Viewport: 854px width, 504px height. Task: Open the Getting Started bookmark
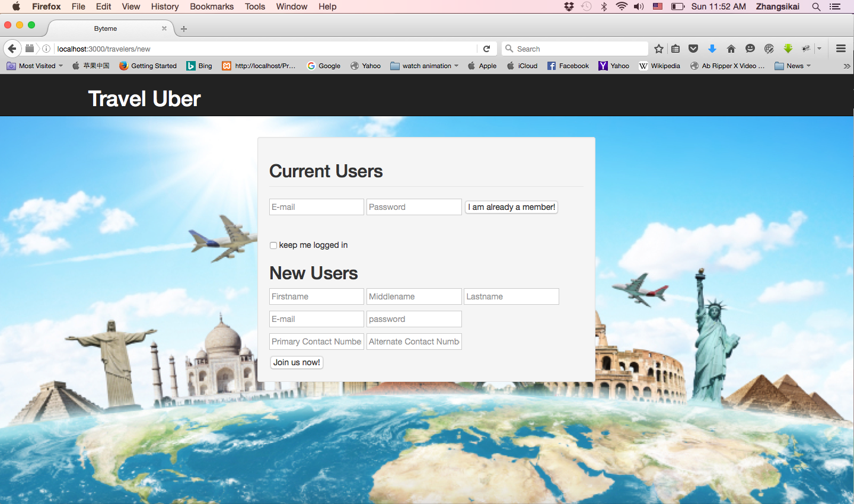point(148,66)
